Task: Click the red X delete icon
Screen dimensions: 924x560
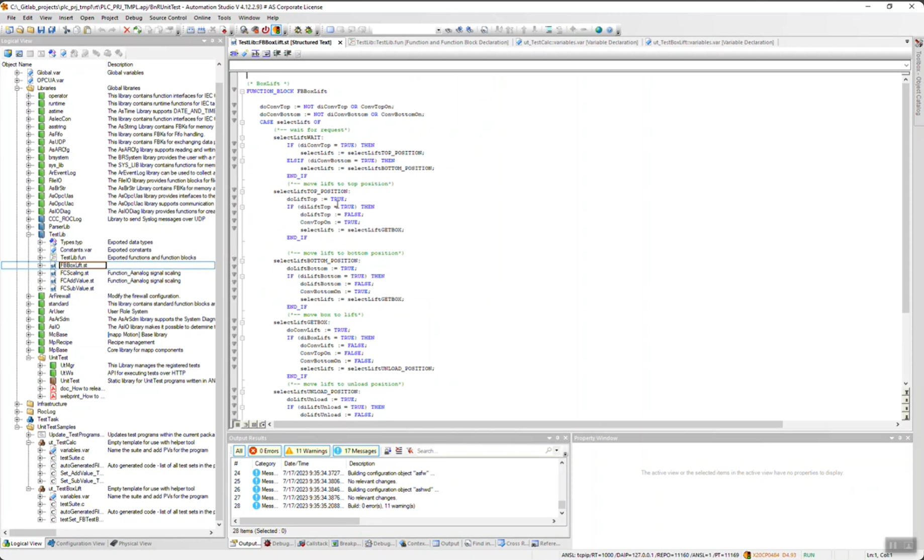Action: coord(127,30)
